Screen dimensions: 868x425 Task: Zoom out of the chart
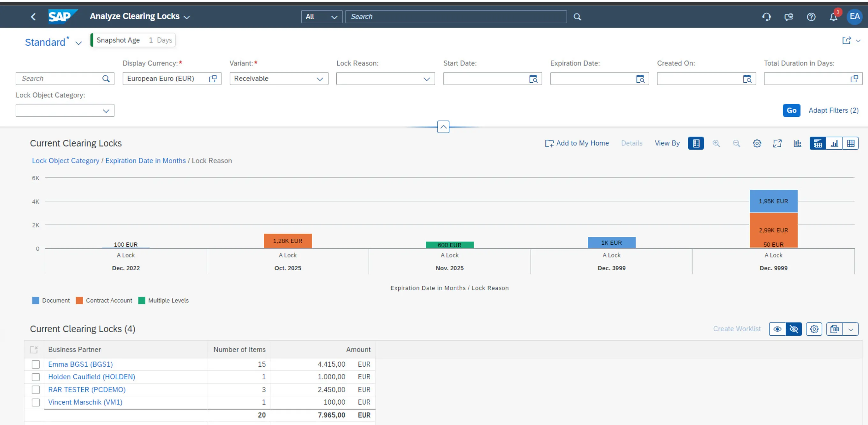[736, 143]
